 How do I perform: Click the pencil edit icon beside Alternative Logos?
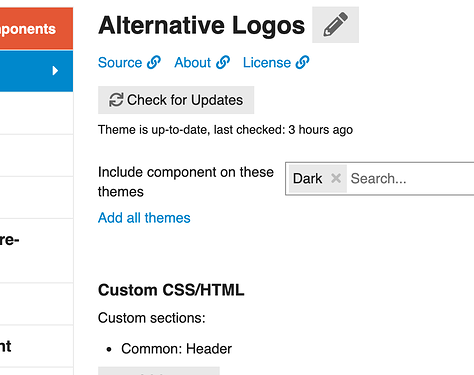coord(335,25)
